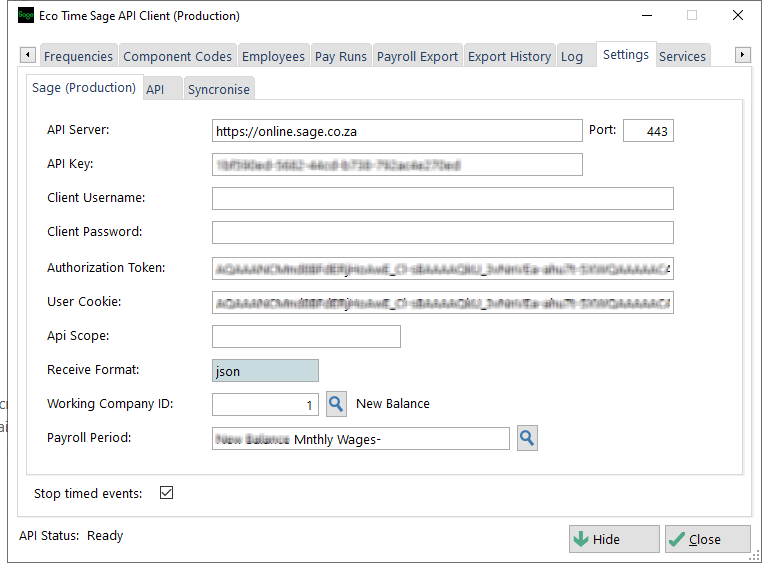Minimize the Eco Time Sage window

point(647,15)
